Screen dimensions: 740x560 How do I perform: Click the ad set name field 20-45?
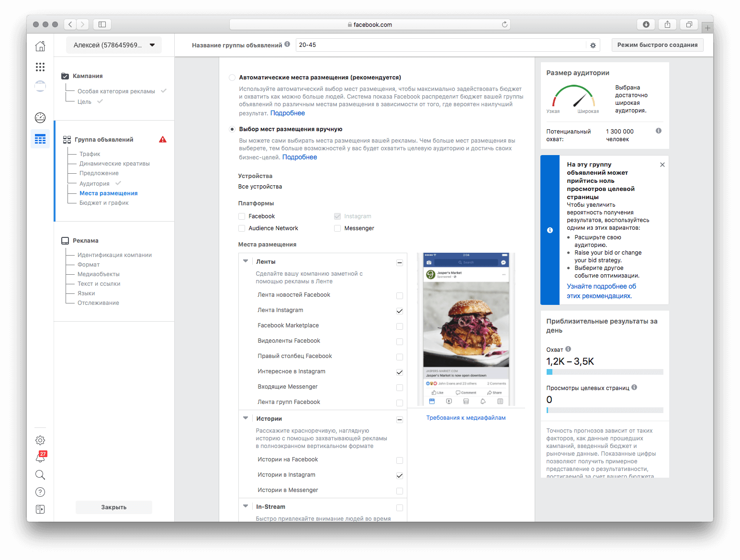point(441,45)
